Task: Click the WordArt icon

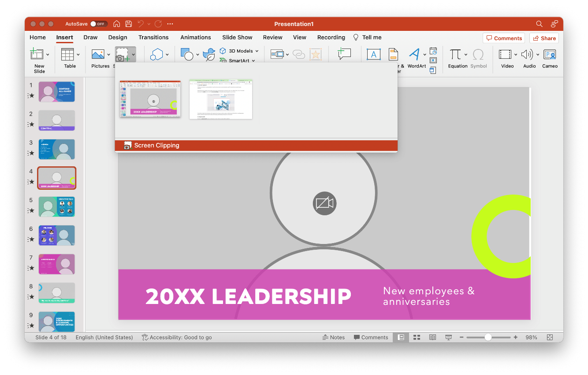Action: [414, 54]
